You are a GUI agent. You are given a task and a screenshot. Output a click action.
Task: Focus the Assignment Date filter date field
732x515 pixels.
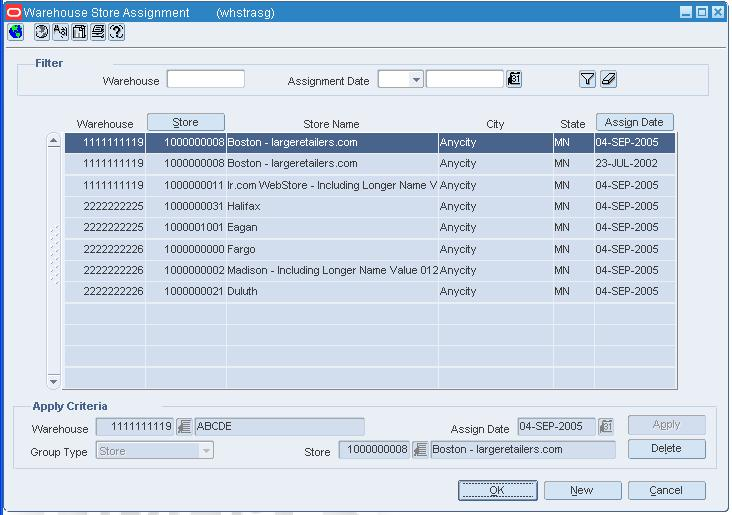click(465, 79)
